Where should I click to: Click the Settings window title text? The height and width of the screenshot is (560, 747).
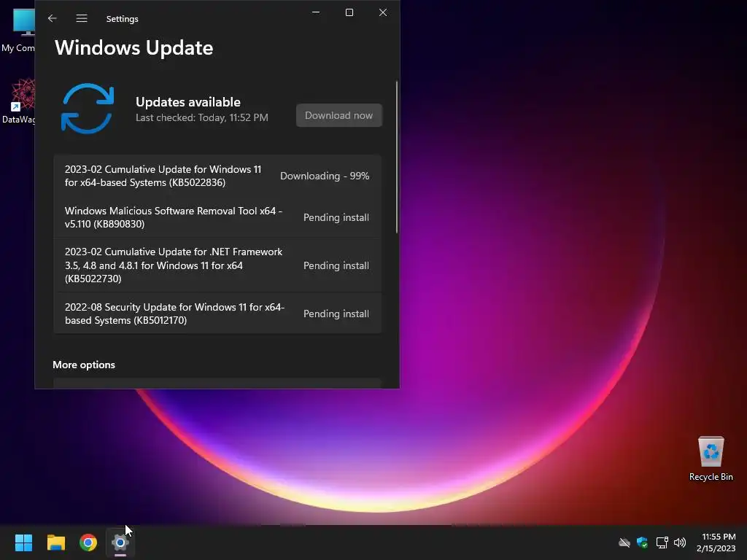[x=122, y=18]
